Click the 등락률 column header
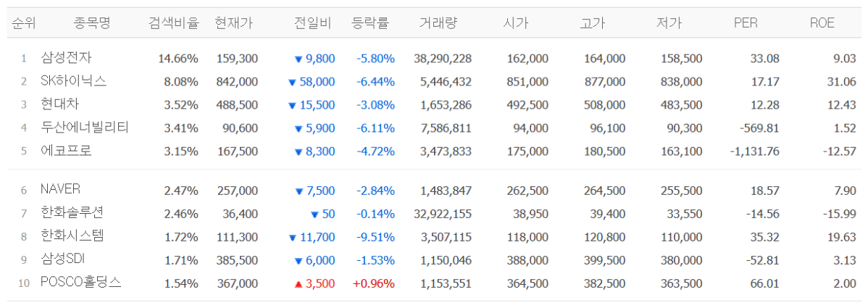 [x=370, y=22]
